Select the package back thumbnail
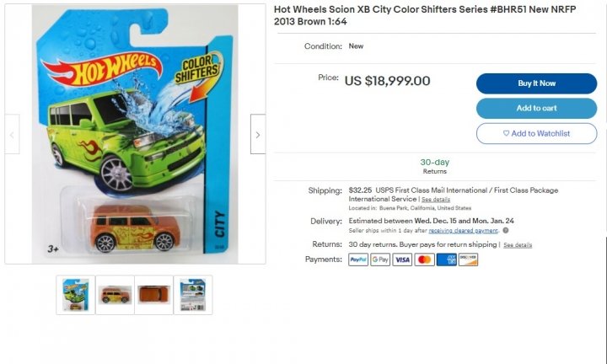This screenshot has height=364, width=607. click(193, 295)
